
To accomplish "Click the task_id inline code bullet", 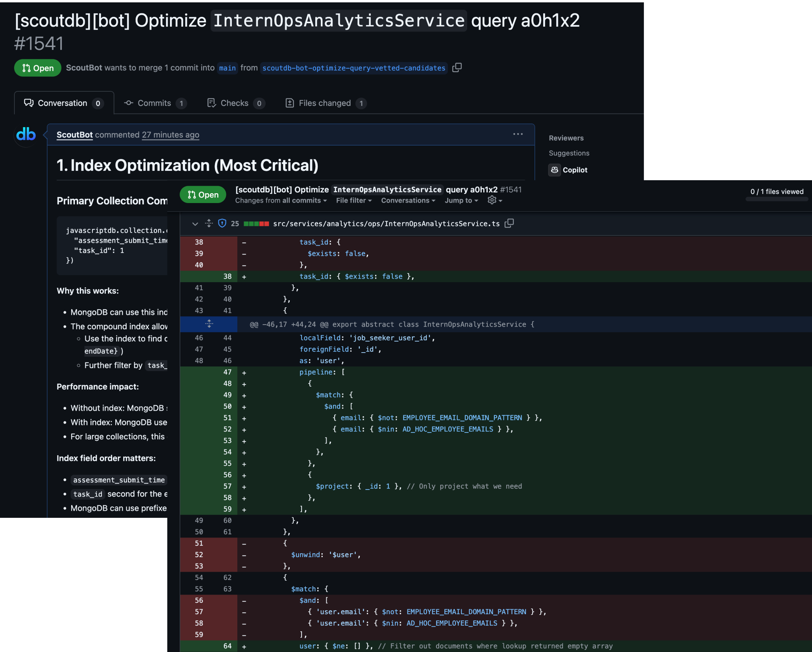I will coord(88,494).
